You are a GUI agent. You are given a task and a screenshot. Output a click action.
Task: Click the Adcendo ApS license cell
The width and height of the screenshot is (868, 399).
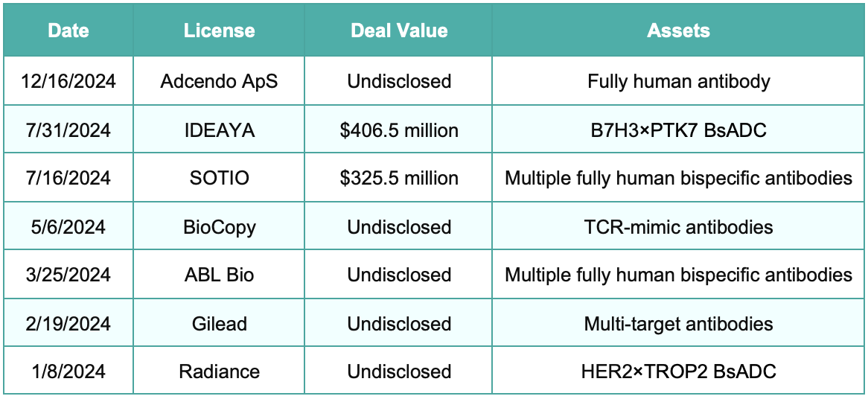(219, 81)
